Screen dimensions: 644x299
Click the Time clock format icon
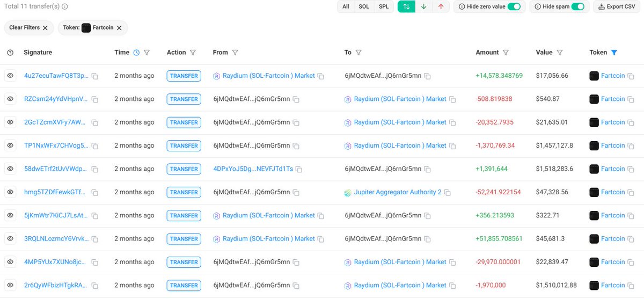(136, 53)
